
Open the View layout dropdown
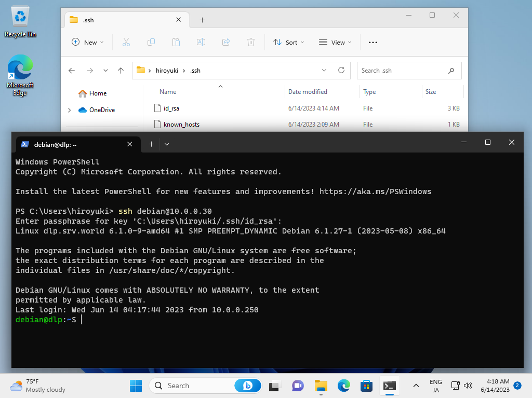click(x=335, y=43)
